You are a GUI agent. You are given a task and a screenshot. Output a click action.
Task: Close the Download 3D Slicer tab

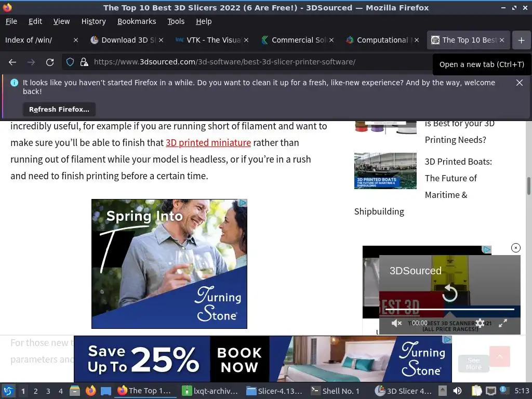pyautogui.click(x=161, y=40)
